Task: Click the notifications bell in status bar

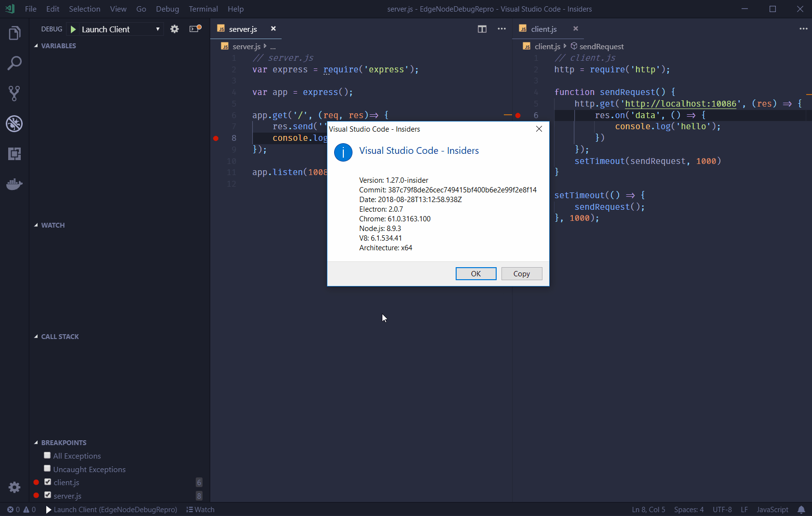Action: coord(801,510)
